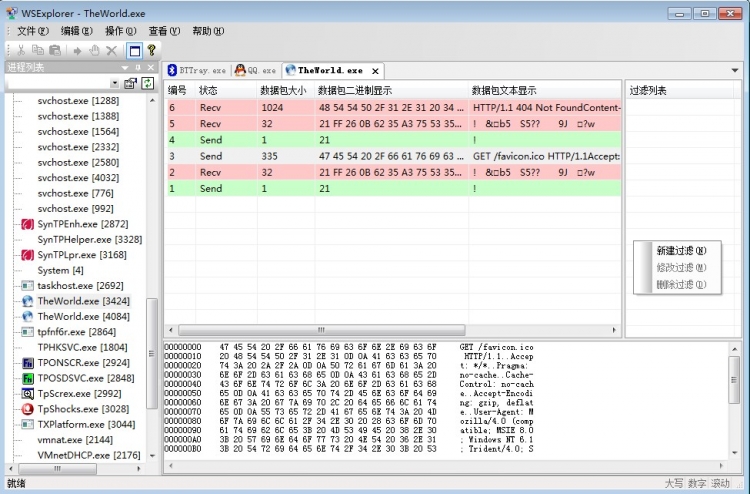
Task: Open the 查看 menu
Action: pos(164,32)
